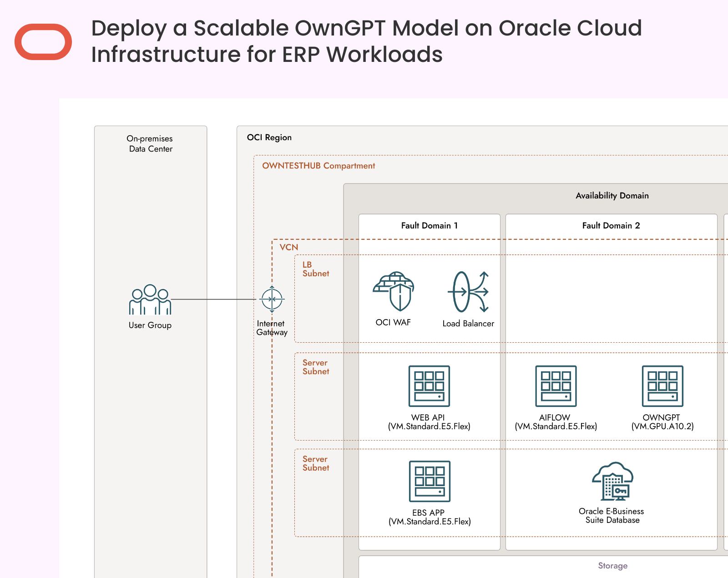Click the LB Subnet label
Screen dimensions: 728x578
315,269
